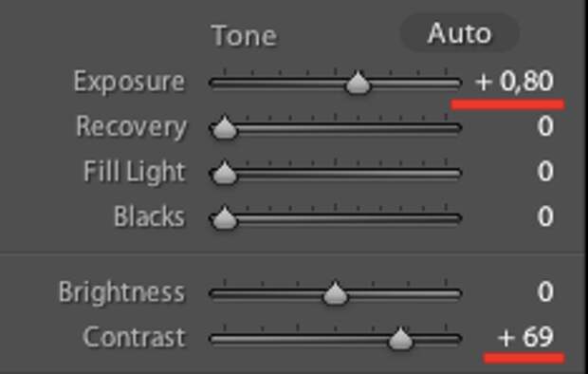Select the Recovery value field
Screen dimensions: 588x374
pos(545,126)
